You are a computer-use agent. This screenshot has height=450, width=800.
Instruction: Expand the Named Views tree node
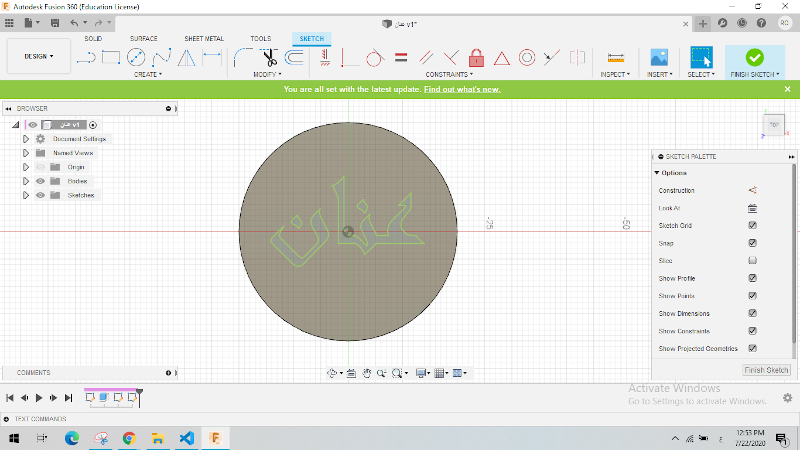pos(26,153)
